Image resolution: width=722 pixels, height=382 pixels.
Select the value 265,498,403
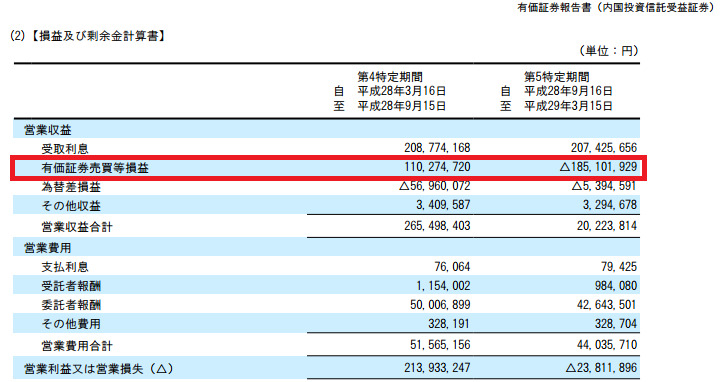coord(437,226)
